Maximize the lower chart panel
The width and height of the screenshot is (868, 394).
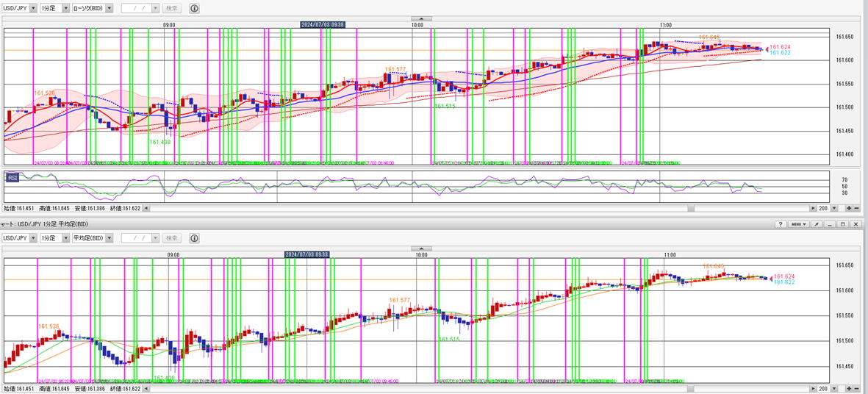842,224
